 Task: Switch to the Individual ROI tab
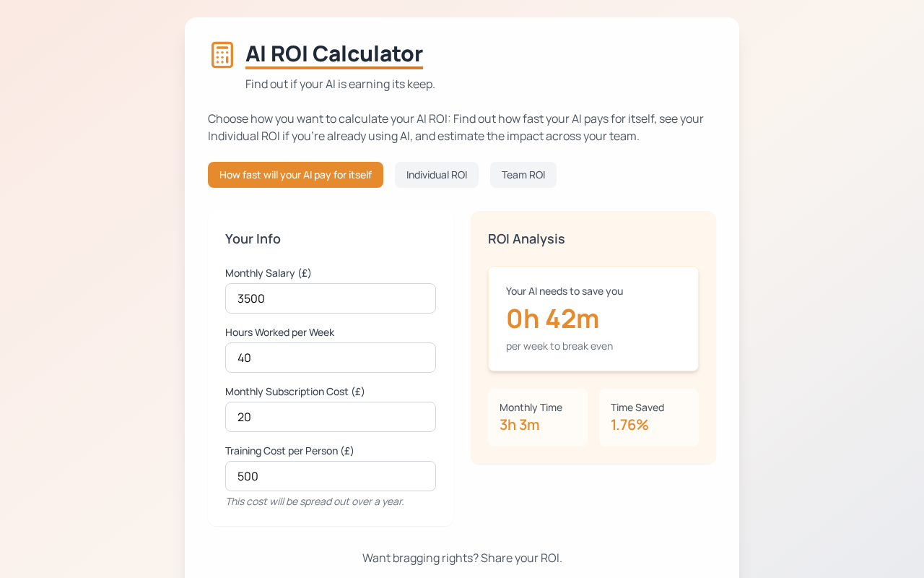437,175
